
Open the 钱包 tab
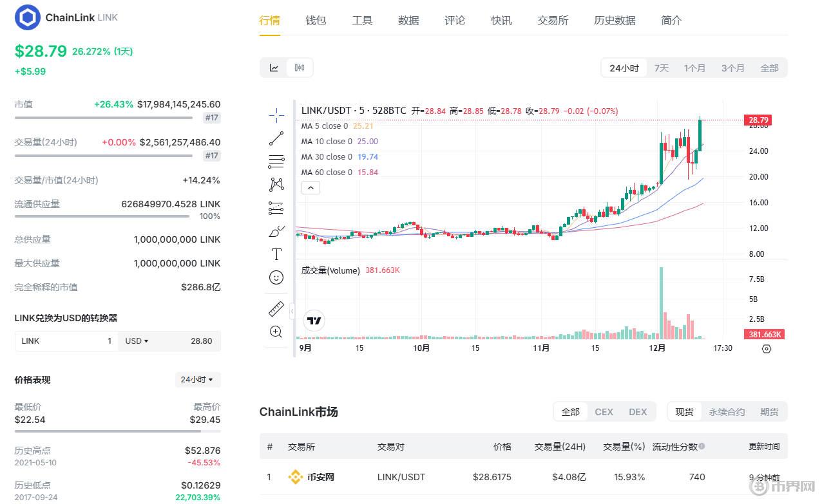coord(316,21)
